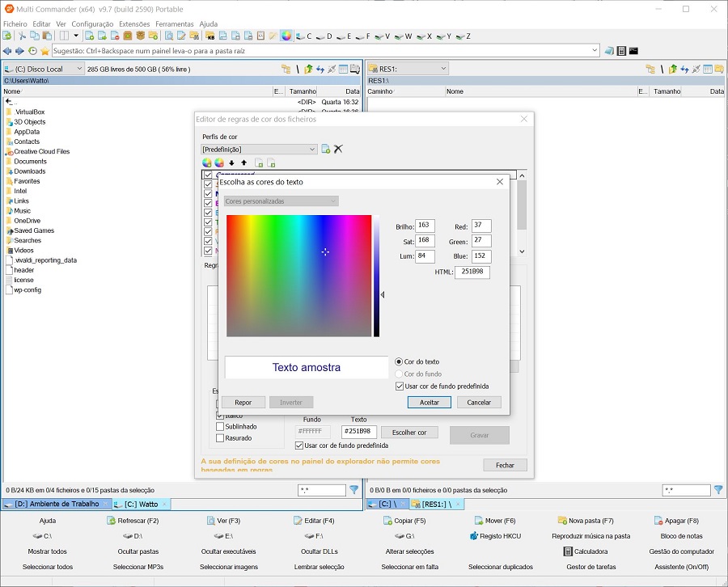Open the Downloads folder in left panel
728x587 pixels.
click(30, 171)
